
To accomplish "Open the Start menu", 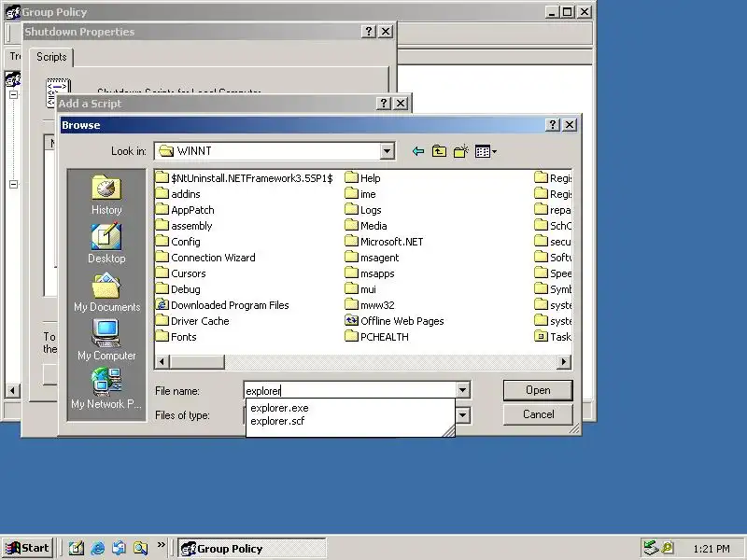I will tap(28, 548).
